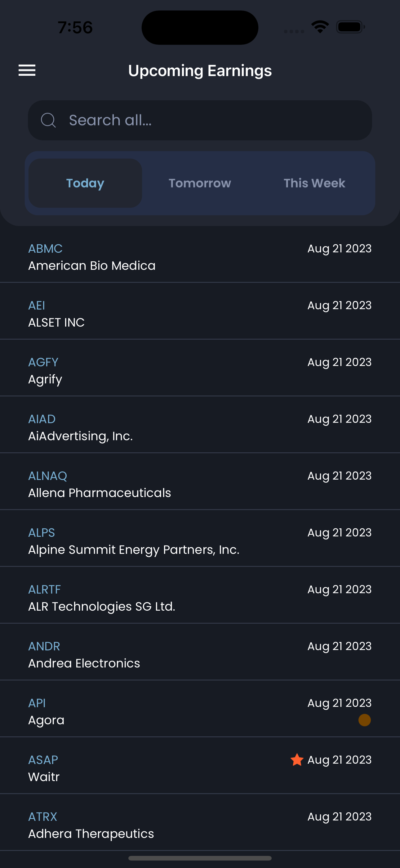
Task: Tap the Wi-Fi status icon
Action: click(x=320, y=27)
